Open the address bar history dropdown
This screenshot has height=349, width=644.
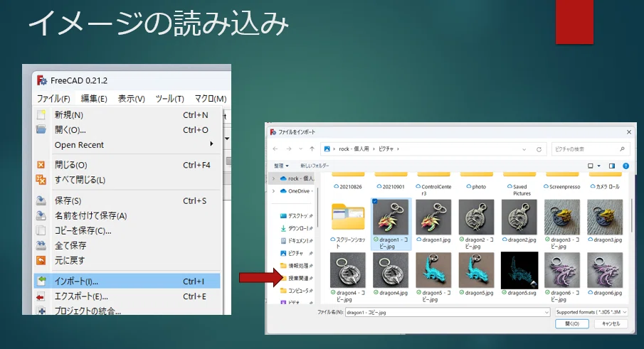click(524, 149)
